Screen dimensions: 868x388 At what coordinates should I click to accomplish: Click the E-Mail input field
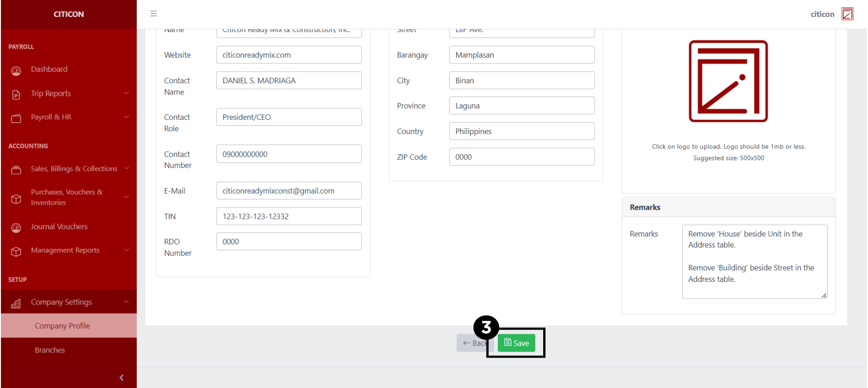289,191
